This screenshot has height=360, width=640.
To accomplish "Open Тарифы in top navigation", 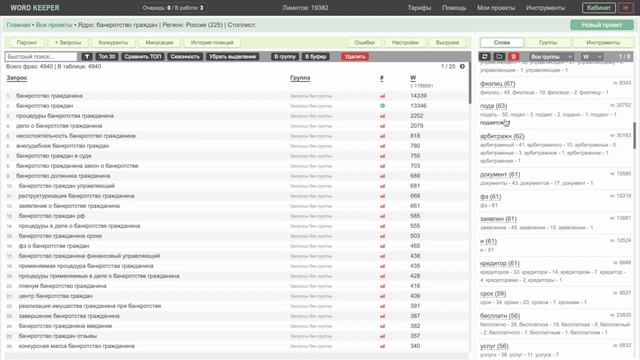I will click(419, 8).
